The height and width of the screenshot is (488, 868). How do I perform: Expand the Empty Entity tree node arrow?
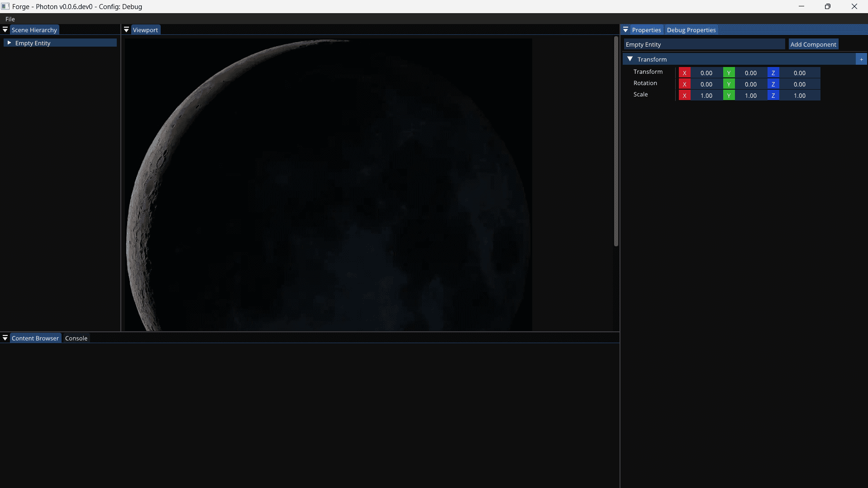(9, 43)
